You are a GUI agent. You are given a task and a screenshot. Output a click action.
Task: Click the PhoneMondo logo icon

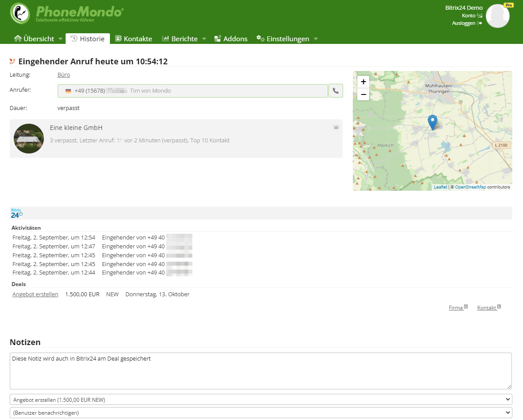click(20, 13)
